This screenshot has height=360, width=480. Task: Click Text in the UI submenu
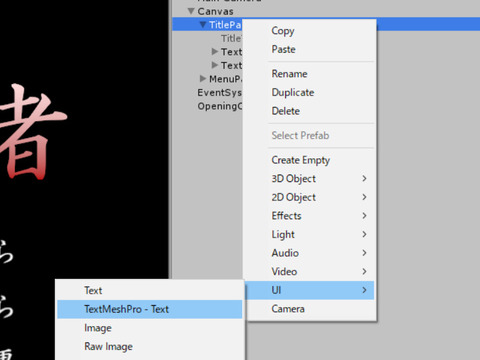click(x=150, y=291)
